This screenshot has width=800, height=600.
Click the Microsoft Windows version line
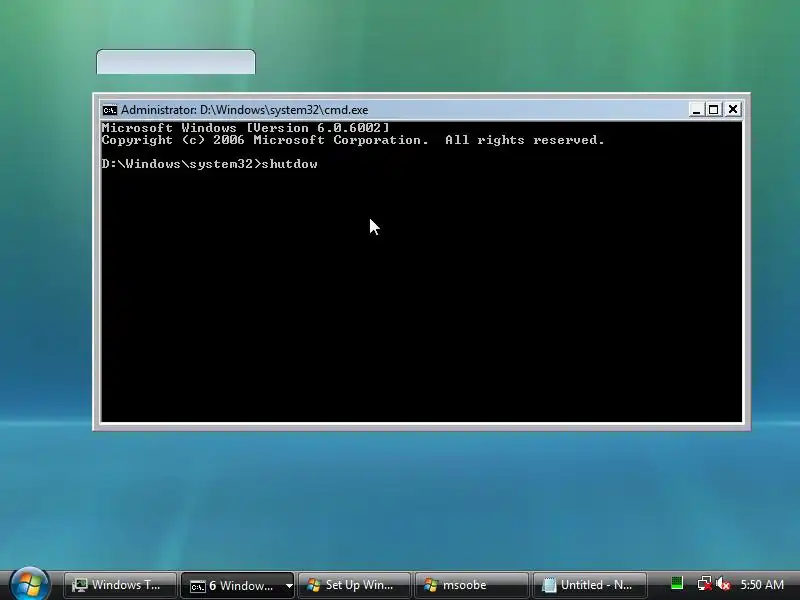point(245,128)
